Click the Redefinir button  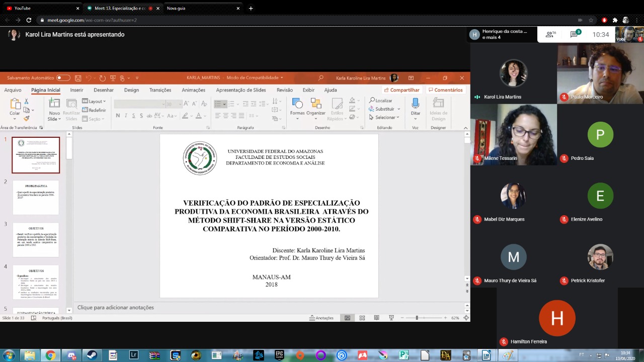[x=94, y=110]
